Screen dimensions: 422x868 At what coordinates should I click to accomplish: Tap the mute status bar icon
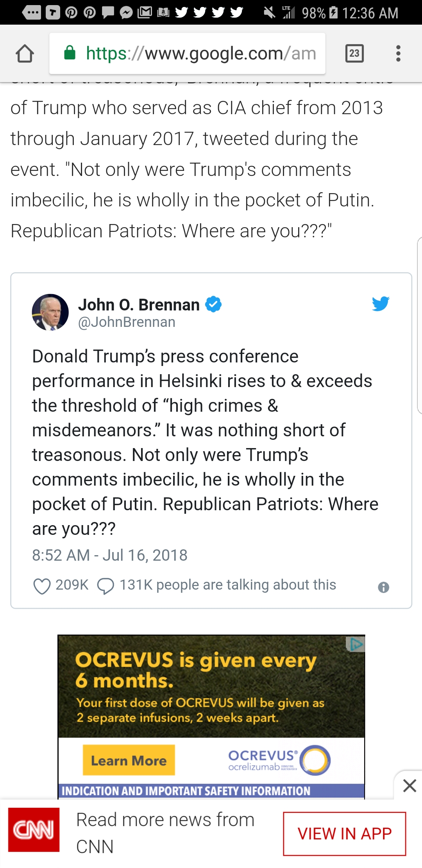coord(269,13)
